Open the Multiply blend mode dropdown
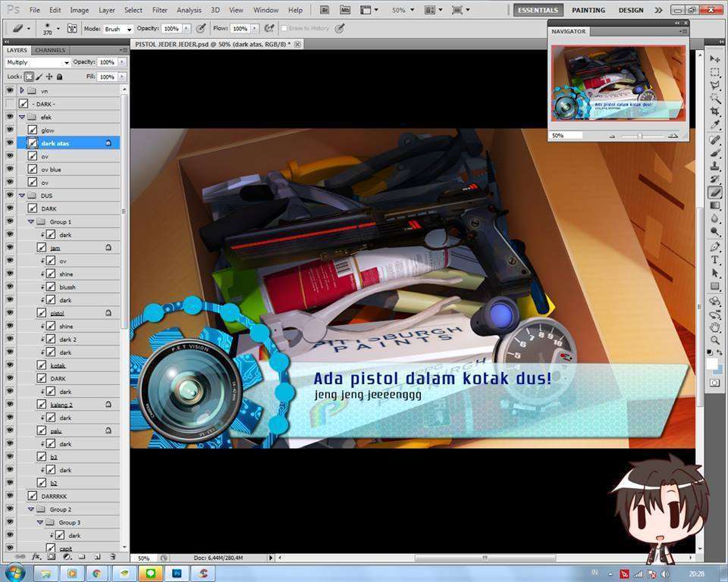 [38, 62]
